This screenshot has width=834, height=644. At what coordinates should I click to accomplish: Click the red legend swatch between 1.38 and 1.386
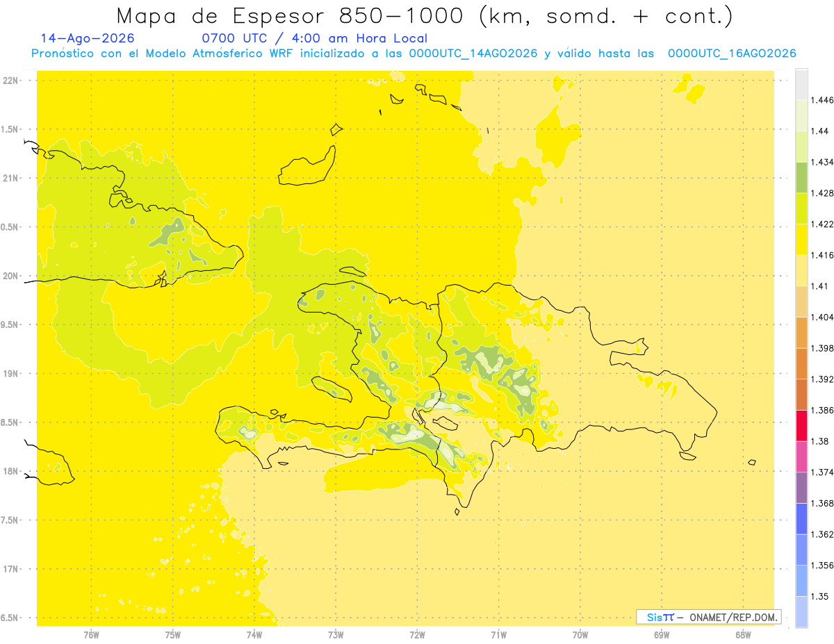tap(801, 425)
